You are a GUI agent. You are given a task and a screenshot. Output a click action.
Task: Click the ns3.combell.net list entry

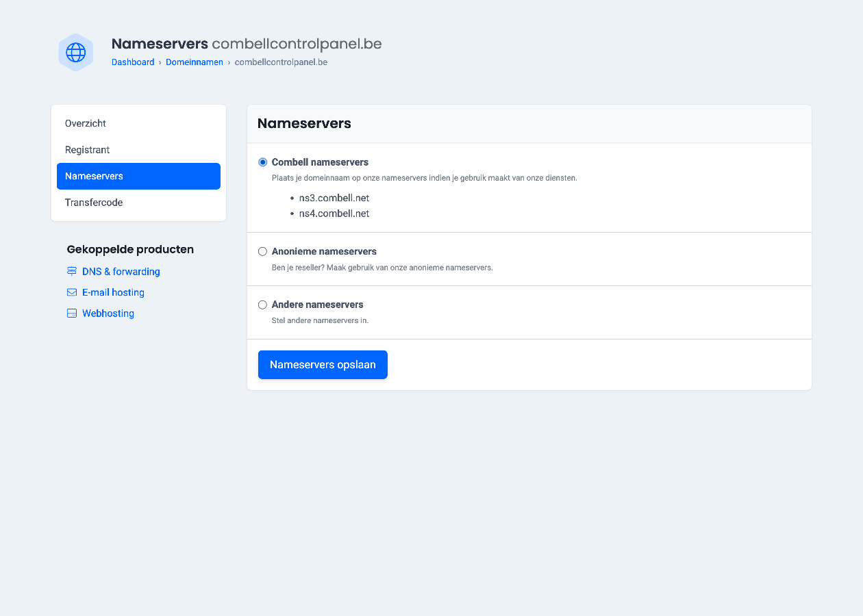point(334,198)
